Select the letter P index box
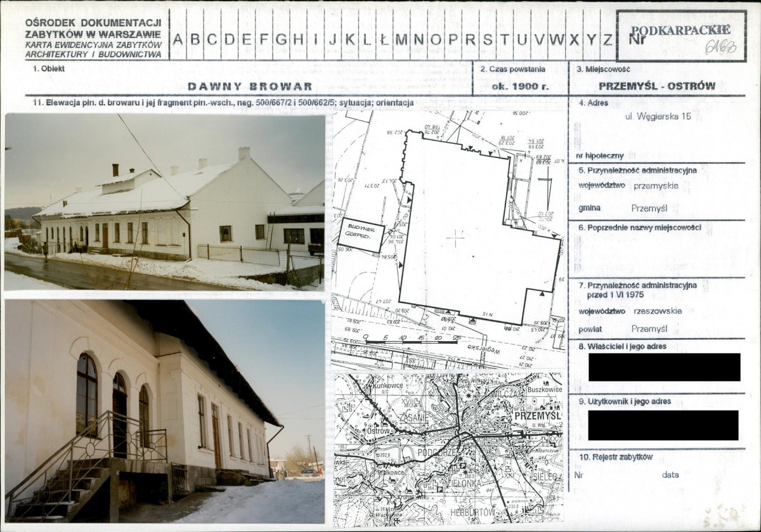 click(x=453, y=39)
